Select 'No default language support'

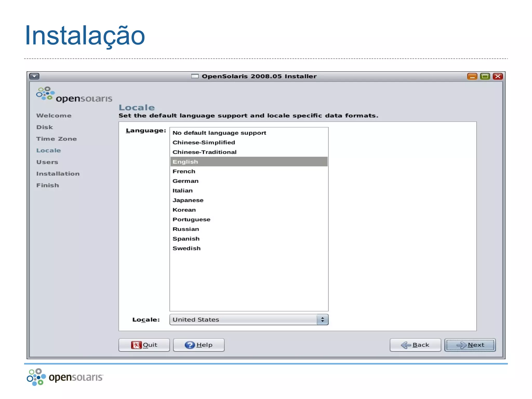249,133
